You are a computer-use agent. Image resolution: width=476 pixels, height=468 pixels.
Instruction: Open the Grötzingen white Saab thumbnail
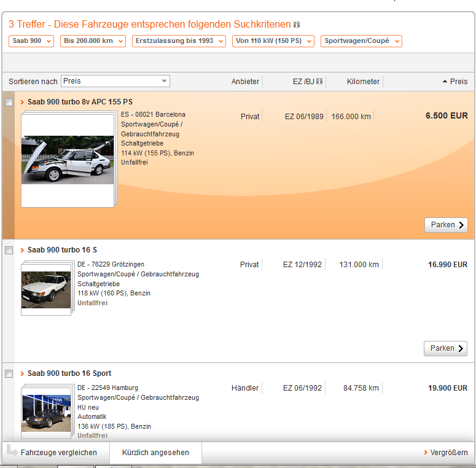tap(46, 290)
